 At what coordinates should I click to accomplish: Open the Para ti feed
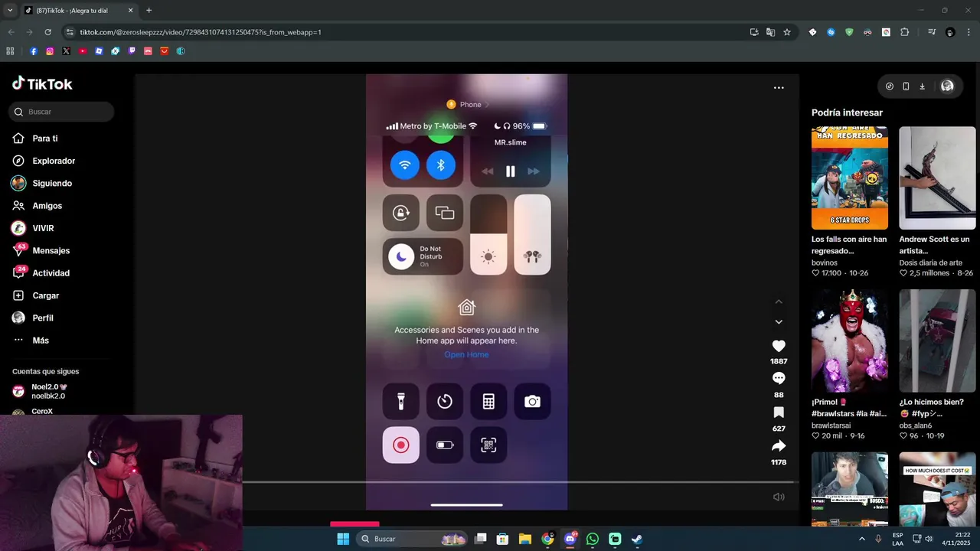click(x=44, y=139)
